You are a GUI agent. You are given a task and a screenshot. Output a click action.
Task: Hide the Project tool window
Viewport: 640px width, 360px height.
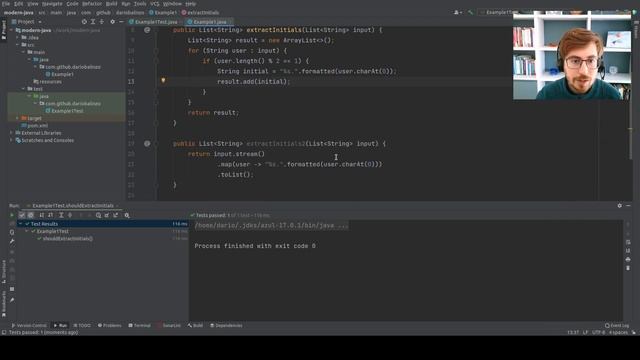point(121,22)
